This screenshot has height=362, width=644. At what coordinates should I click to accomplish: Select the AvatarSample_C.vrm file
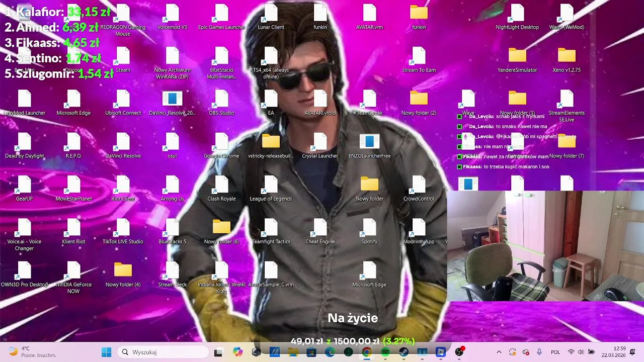(271, 274)
